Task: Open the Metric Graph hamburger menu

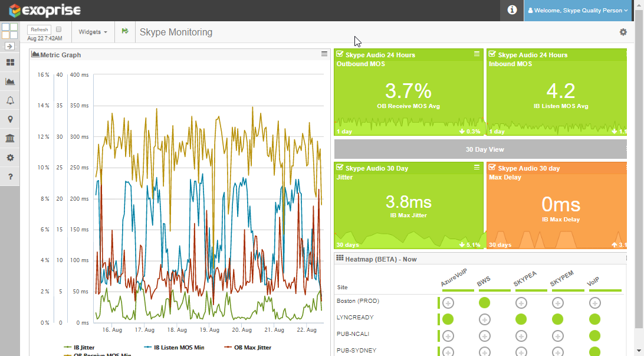Action: [x=324, y=54]
